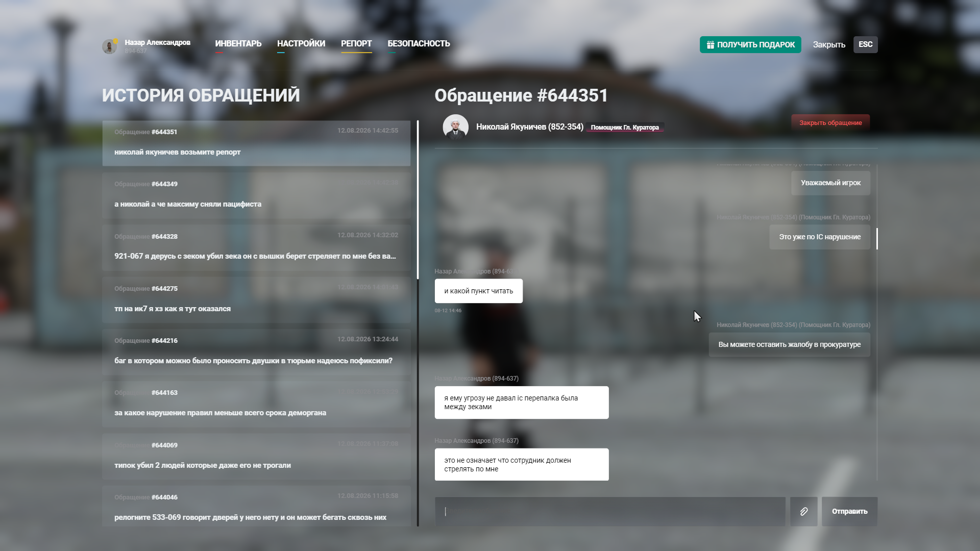Click the chat scrollbar thumb
The width and height of the screenshot is (980, 551).
click(877, 238)
